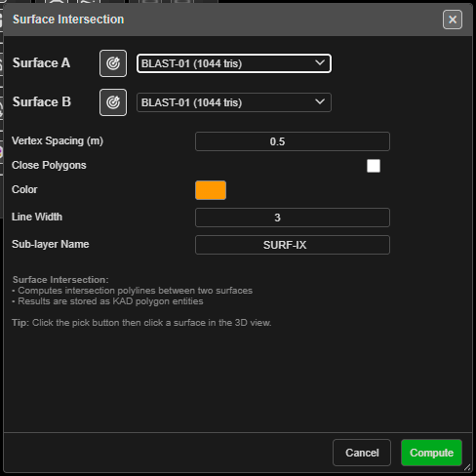Image resolution: width=476 pixels, height=476 pixels.
Task: Click the Sub-layer Name field SURF-IX
Action: (x=293, y=245)
